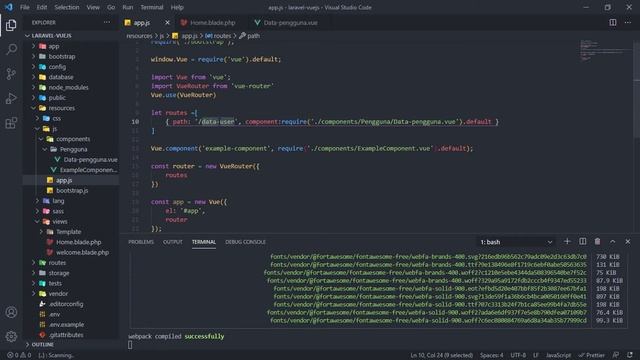This screenshot has height=360, width=640.
Task: Open the View menu
Action: pos(93,7)
